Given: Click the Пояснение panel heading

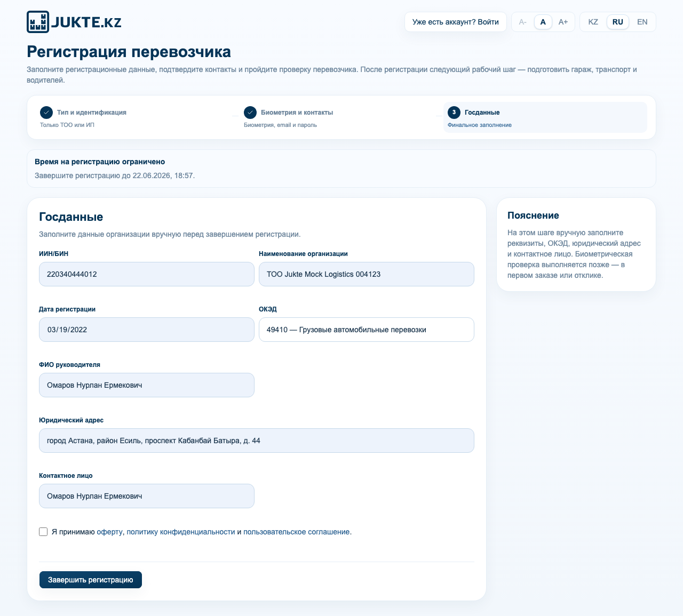Looking at the screenshot, I should [x=533, y=215].
